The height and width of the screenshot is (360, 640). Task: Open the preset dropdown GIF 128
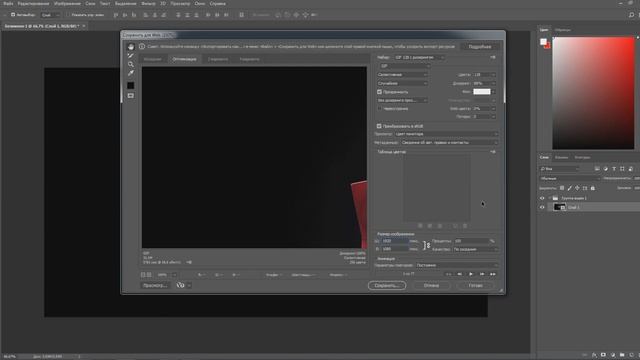pyautogui.click(x=419, y=58)
